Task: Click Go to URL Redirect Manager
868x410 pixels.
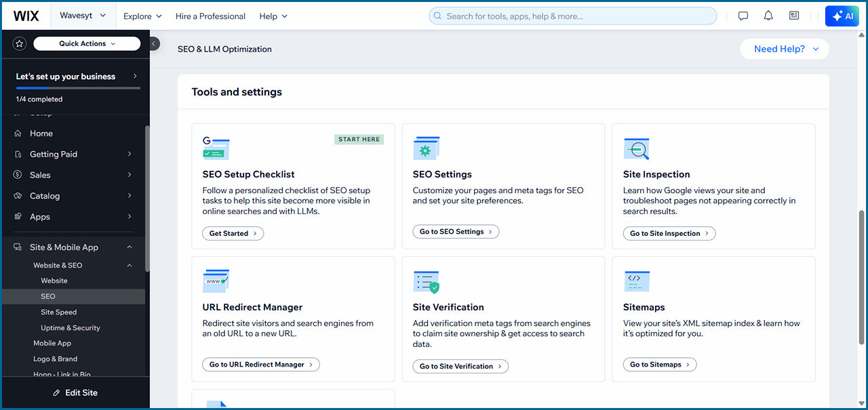Action: [261, 365]
